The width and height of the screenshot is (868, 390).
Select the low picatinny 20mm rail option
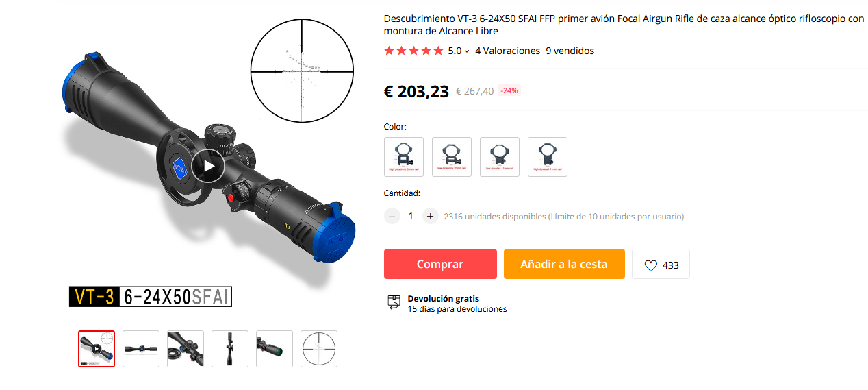click(452, 157)
